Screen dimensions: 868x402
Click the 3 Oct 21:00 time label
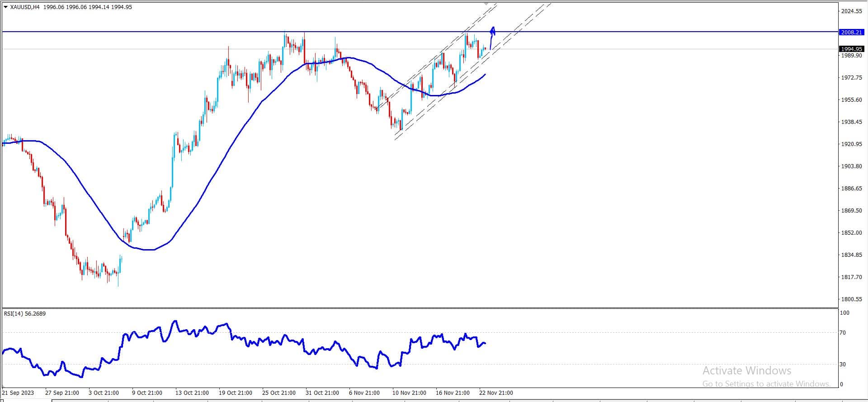[104, 393]
